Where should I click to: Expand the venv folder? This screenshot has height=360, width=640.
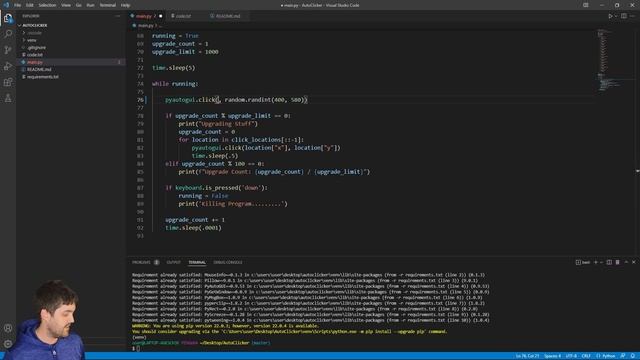[x=31, y=40]
